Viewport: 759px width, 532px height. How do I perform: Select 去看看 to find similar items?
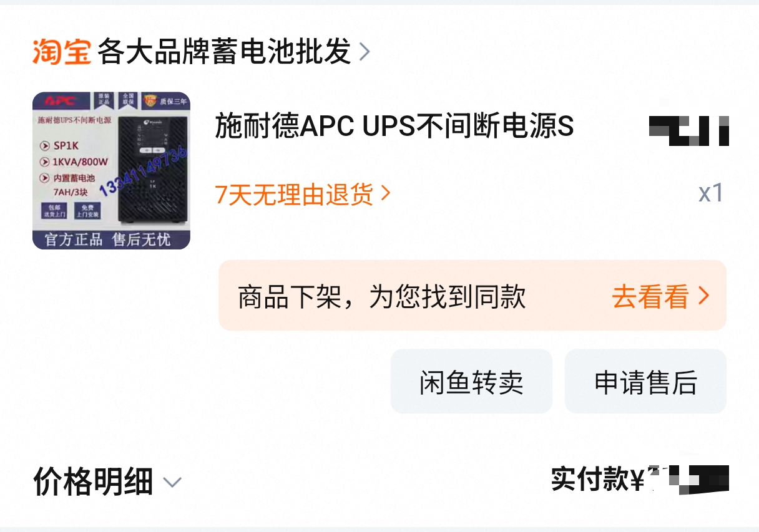650,297
